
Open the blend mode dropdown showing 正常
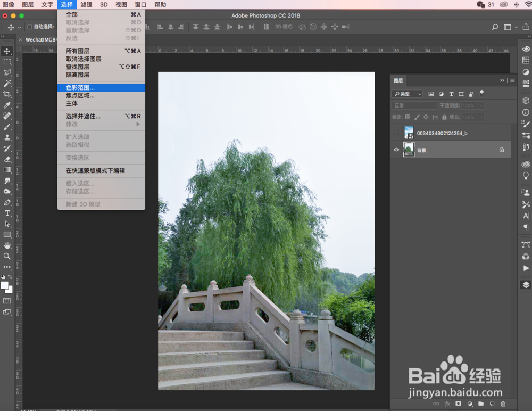coord(415,105)
